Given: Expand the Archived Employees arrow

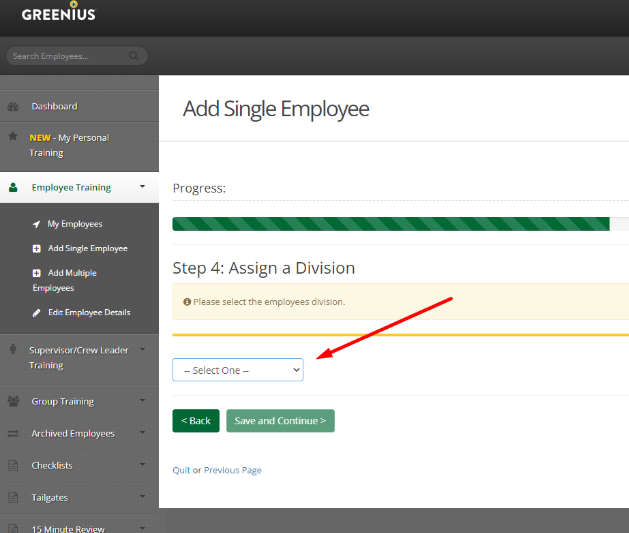Looking at the screenshot, I should pyautogui.click(x=142, y=432).
